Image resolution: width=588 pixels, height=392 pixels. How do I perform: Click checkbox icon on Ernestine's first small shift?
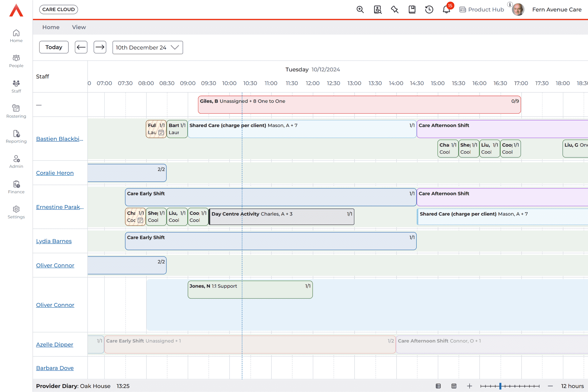[x=140, y=220]
